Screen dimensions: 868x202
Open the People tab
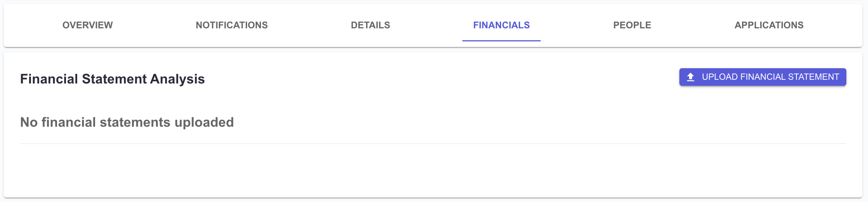click(x=632, y=25)
